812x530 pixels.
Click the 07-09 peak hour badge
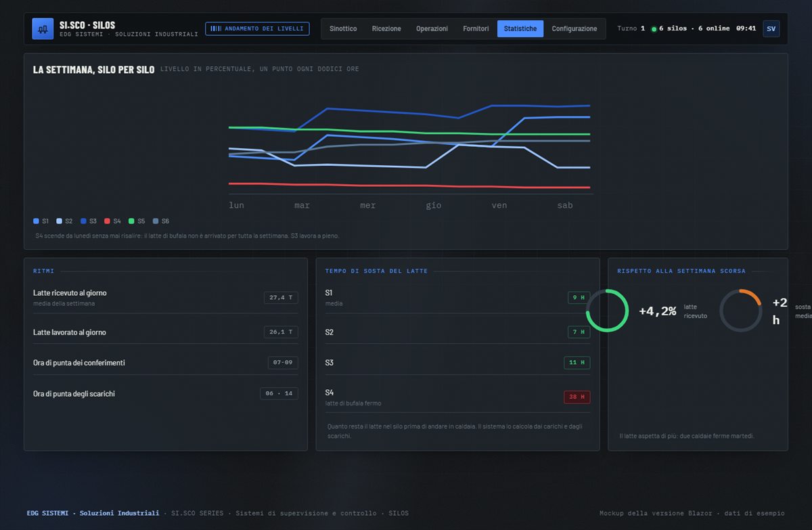283,363
